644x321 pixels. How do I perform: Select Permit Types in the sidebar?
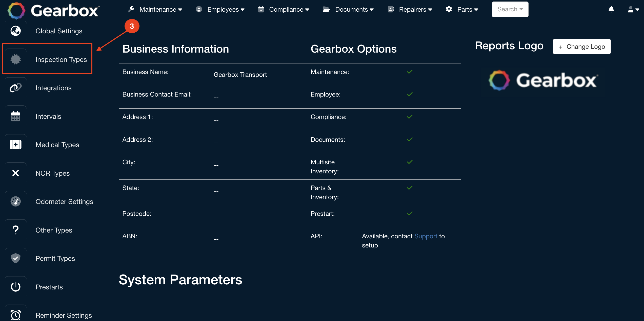(x=55, y=258)
